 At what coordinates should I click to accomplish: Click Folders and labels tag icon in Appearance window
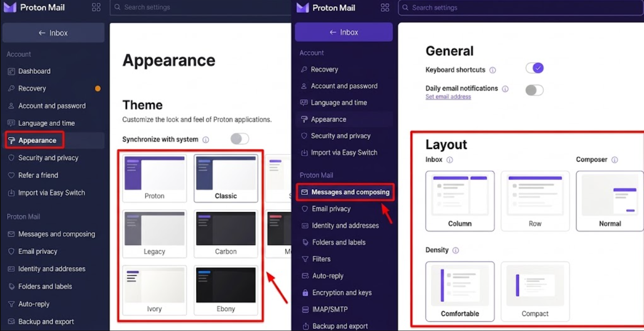point(11,287)
